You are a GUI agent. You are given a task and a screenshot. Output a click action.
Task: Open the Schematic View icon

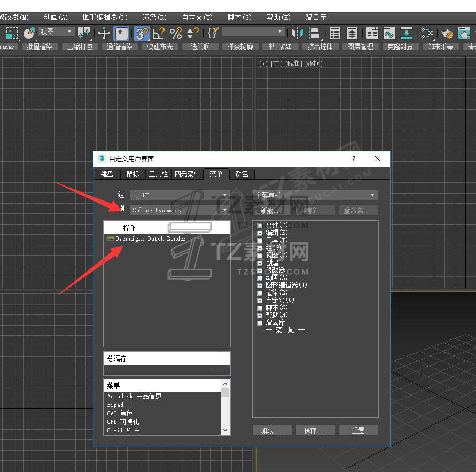click(426, 33)
